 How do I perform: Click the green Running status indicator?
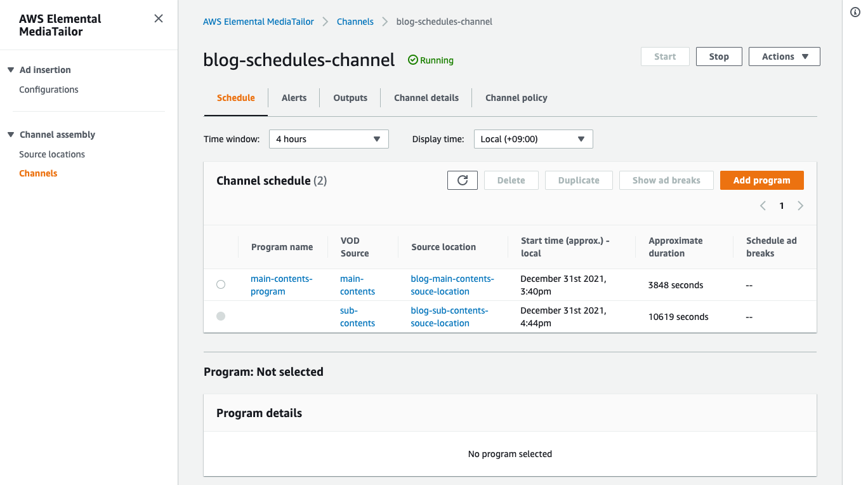[430, 60]
